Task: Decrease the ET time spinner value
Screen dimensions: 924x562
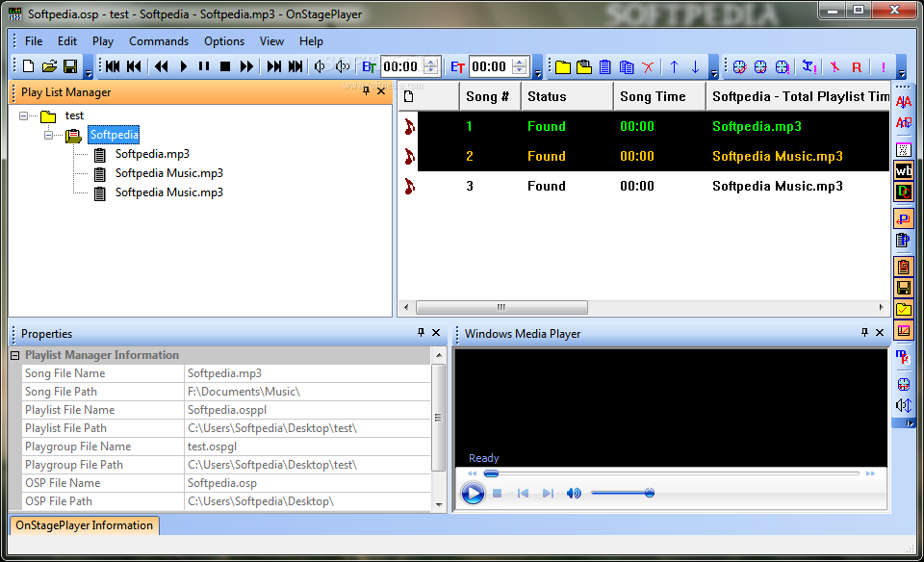Action: (x=519, y=70)
